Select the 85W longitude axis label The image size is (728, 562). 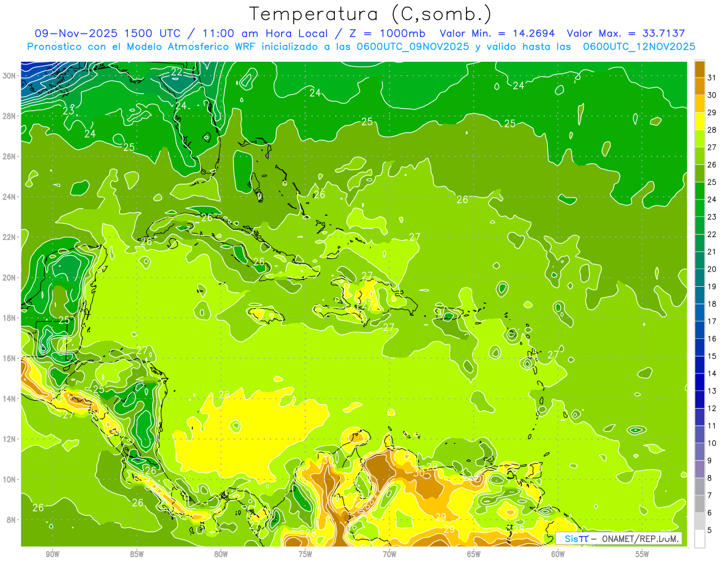point(136,554)
